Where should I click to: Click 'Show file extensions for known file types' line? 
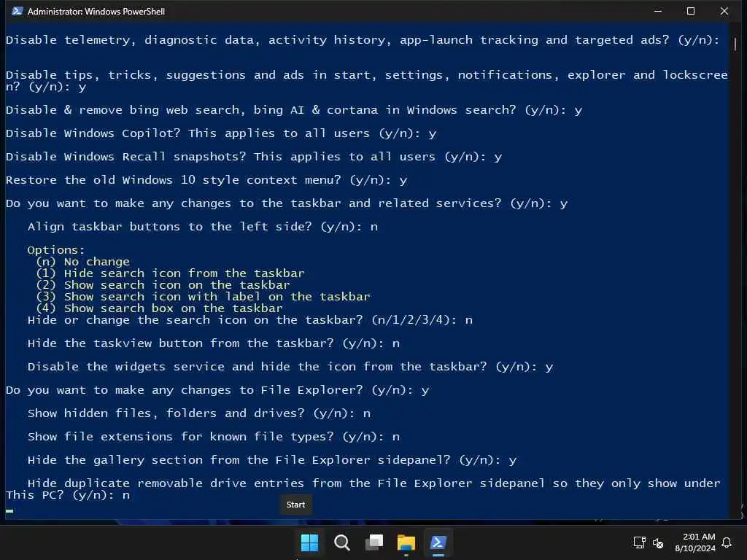(x=214, y=437)
